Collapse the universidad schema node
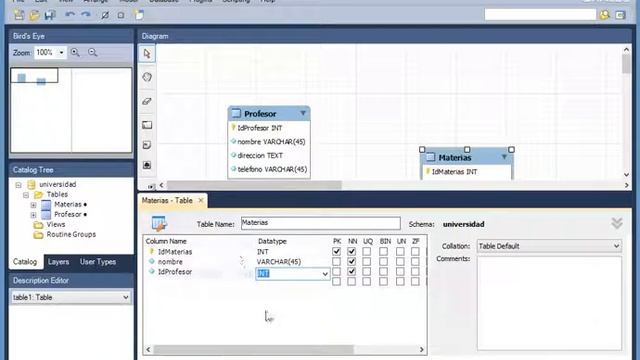The width and height of the screenshot is (640, 360). click(18, 185)
